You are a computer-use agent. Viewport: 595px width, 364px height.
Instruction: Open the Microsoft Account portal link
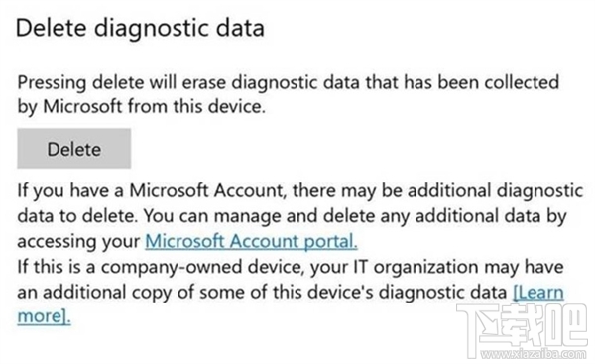pos(251,241)
